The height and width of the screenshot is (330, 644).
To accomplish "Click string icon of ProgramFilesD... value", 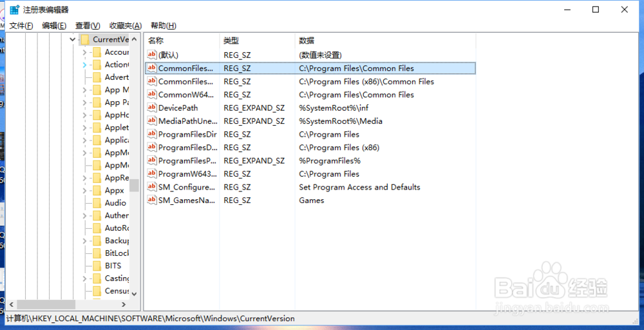I will pos(152,147).
